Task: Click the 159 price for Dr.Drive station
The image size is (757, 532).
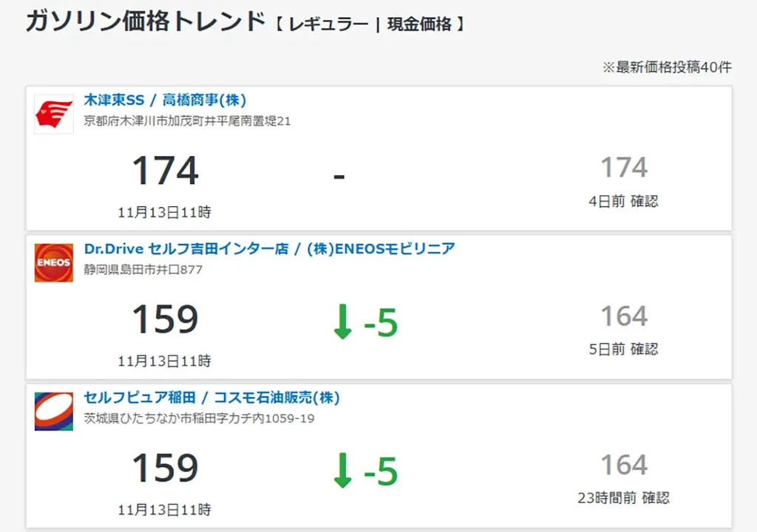Action: click(x=165, y=320)
